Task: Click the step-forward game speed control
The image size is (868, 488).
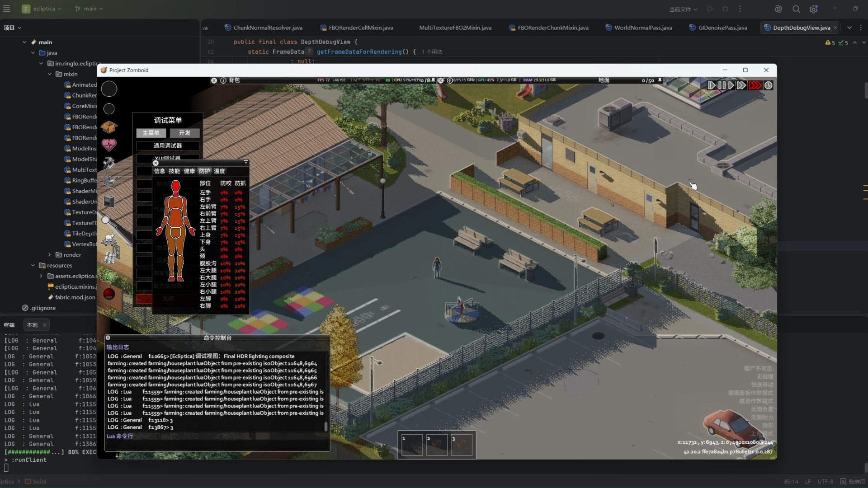Action: pyautogui.click(x=711, y=85)
